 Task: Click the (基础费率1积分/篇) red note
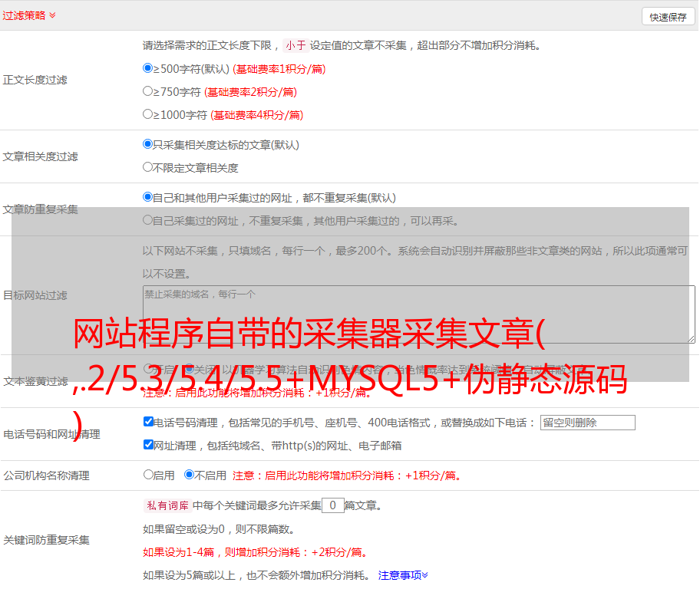[x=279, y=69]
